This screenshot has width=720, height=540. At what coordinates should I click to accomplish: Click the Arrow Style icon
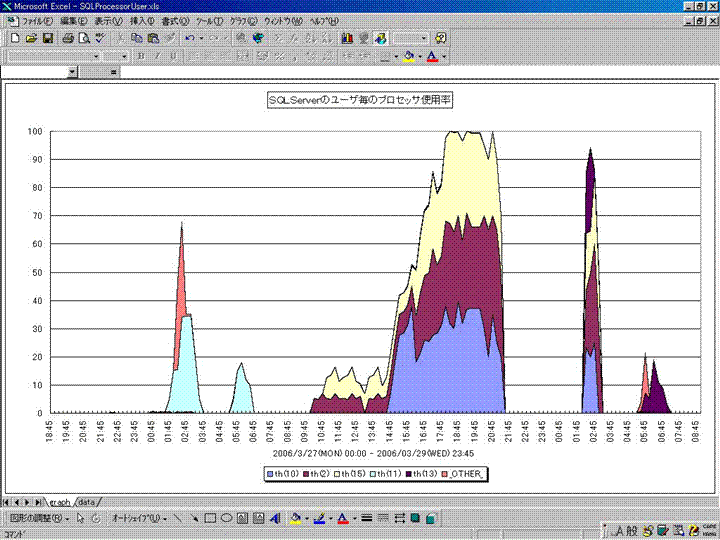pos(399,518)
